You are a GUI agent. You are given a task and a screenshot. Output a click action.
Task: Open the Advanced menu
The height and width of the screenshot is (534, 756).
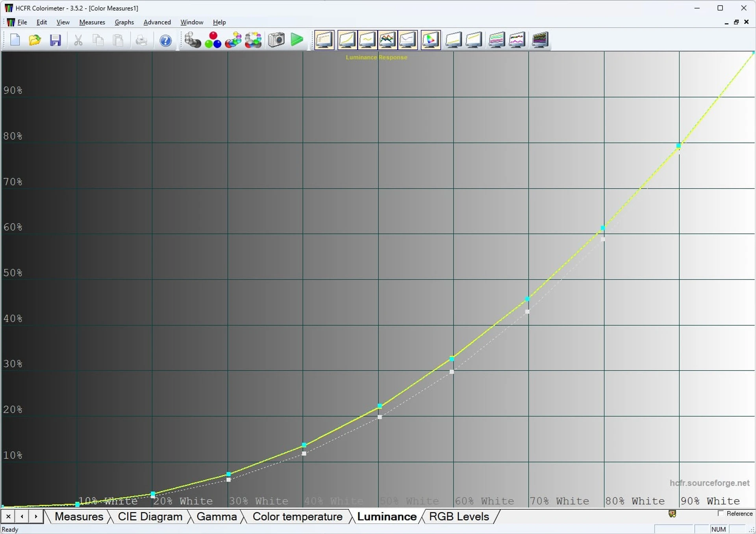[x=157, y=22]
